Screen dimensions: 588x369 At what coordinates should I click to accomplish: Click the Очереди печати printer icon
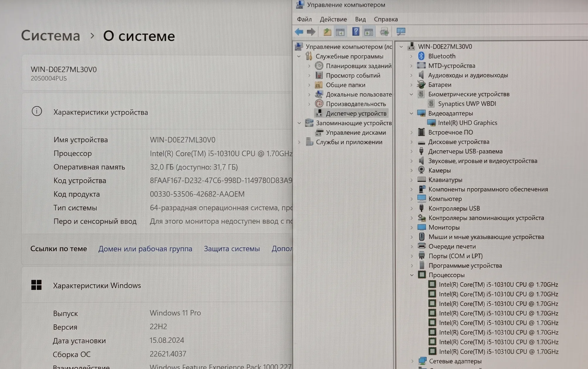click(422, 246)
